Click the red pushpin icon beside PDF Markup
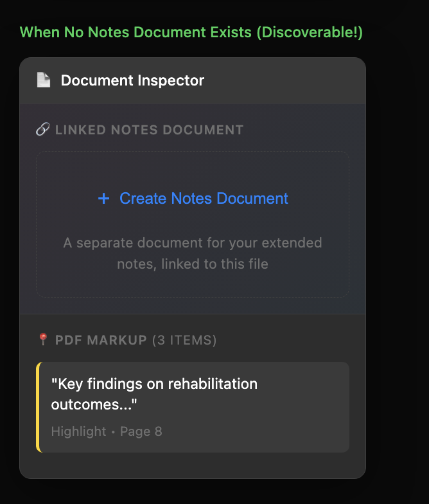This screenshot has height=504, width=429. click(43, 339)
